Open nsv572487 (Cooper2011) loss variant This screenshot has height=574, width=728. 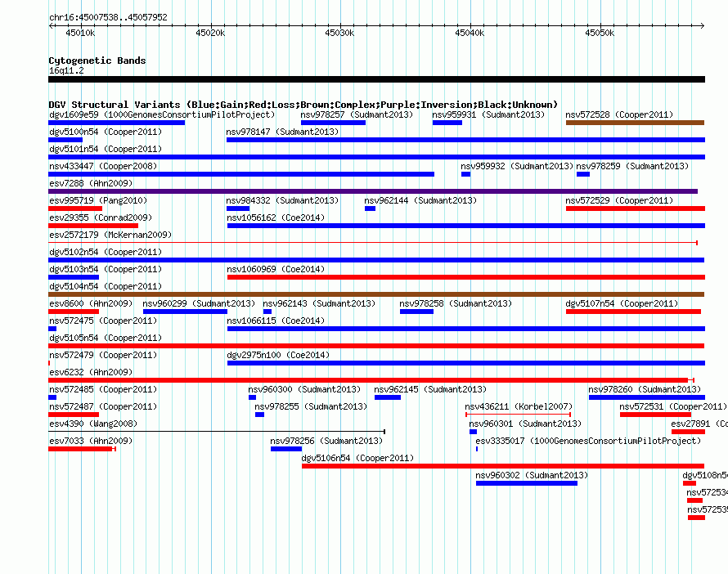[74, 415]
